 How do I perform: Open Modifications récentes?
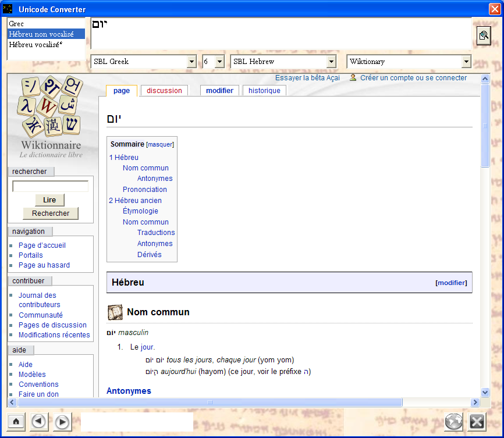[54, 335]
